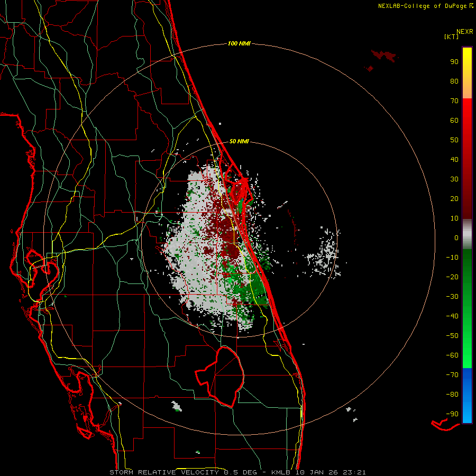Image resolution: width=476 pixels, height=476 pixels.
Task: Click the -80 scale label
Action: 452,395
